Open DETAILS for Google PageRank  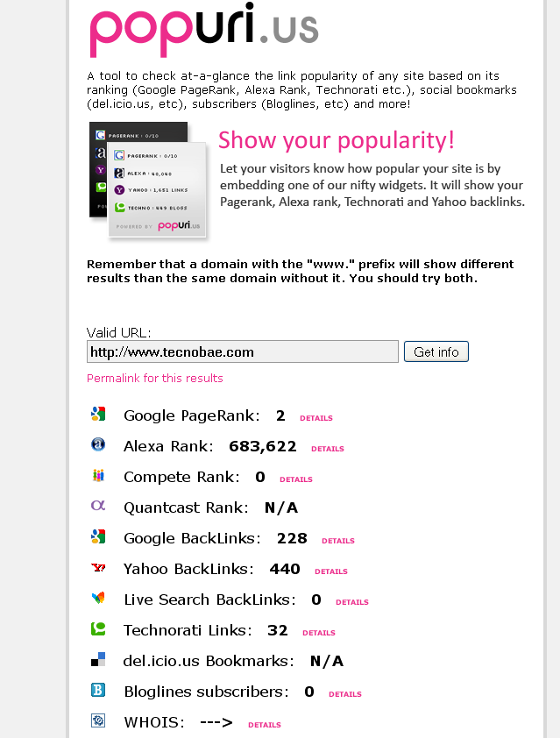[316, 418]
